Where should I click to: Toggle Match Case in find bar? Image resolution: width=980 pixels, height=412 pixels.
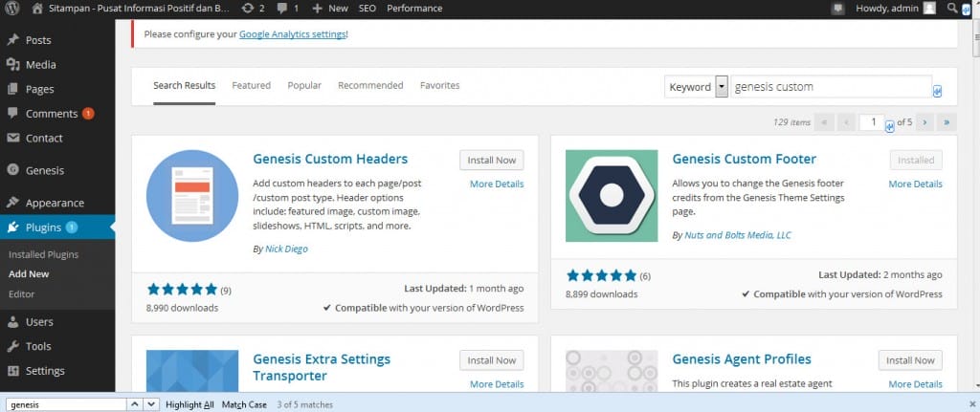click(x=244, y=404)
